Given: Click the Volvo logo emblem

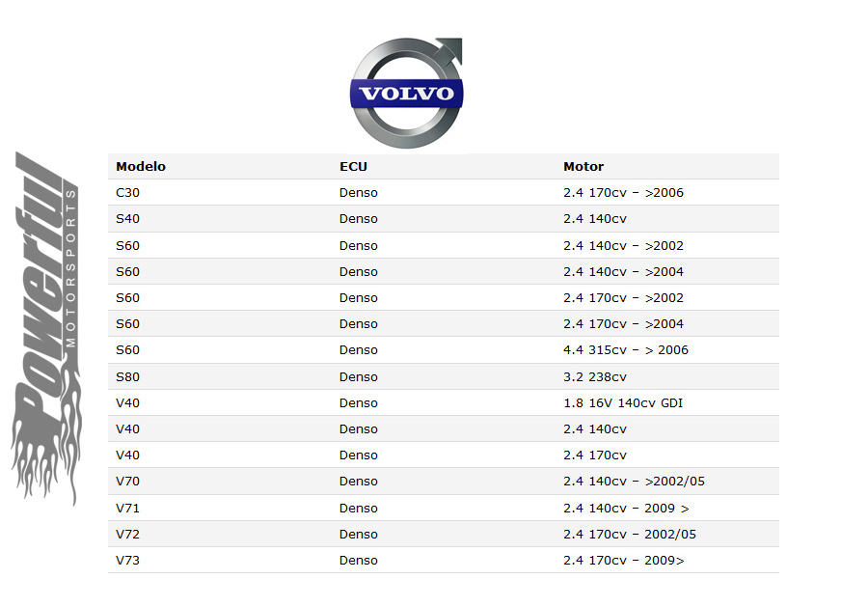Looking at the screenshot, I should click(406, 93).
